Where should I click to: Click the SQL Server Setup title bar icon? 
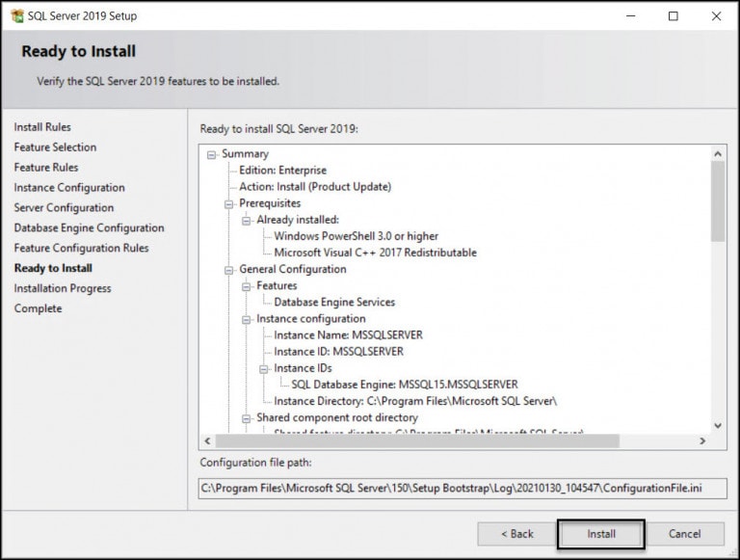(x=17, y=16)
